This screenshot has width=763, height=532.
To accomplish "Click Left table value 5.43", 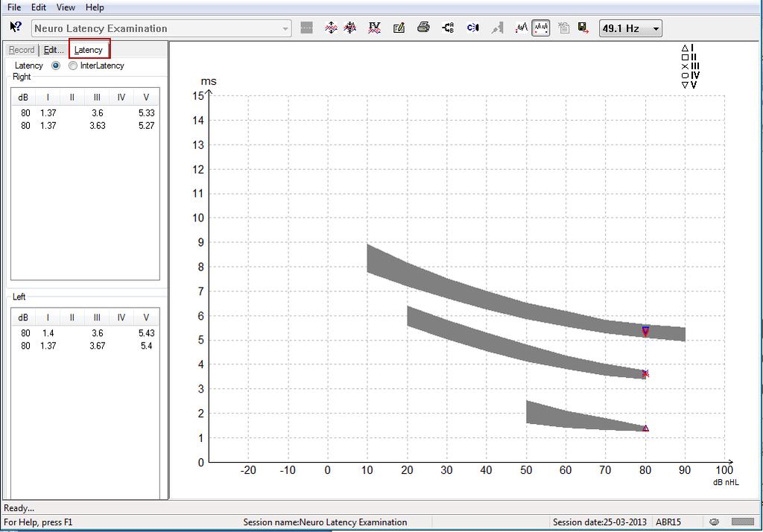I will (x=147, y=333).
